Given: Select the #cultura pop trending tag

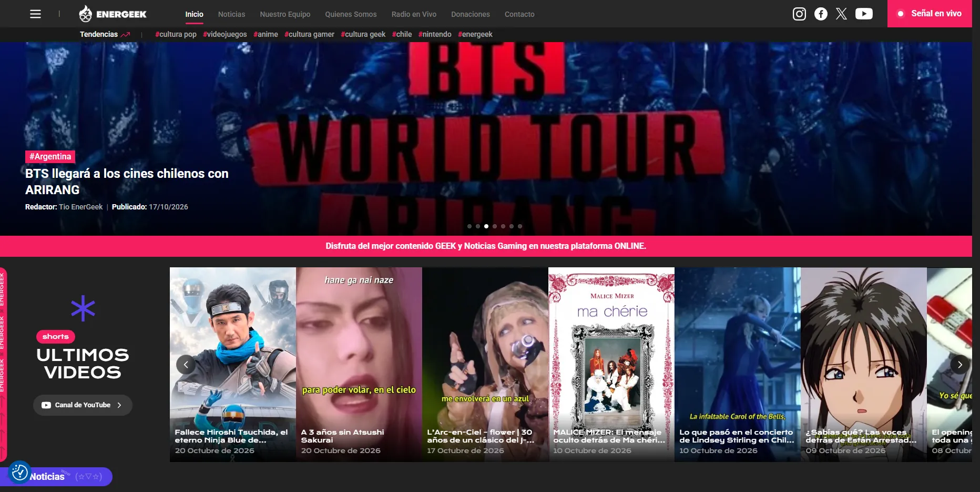Looking at the screenshot, I should click(176, 34).
